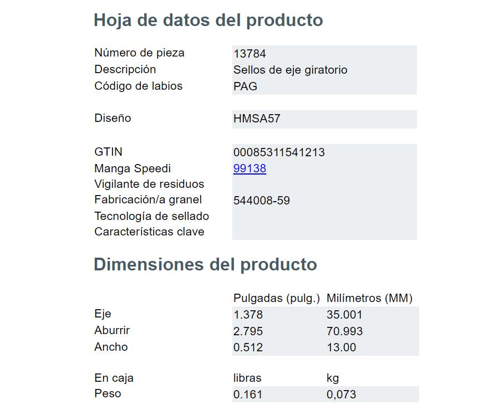Screen dimensions: 504x420
Task: Click the Eje millimeter value 35.001
Action: click(x=344, y=315)
